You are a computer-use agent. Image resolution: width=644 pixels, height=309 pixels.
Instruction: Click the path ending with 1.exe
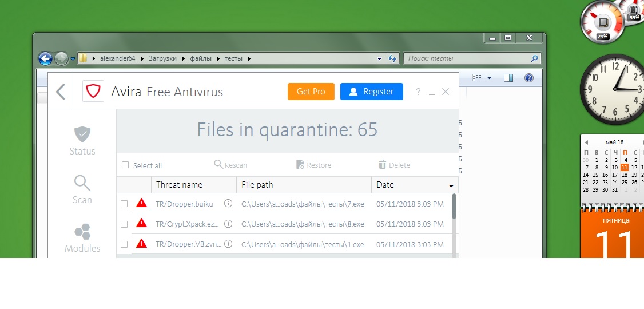coord(303,244)
